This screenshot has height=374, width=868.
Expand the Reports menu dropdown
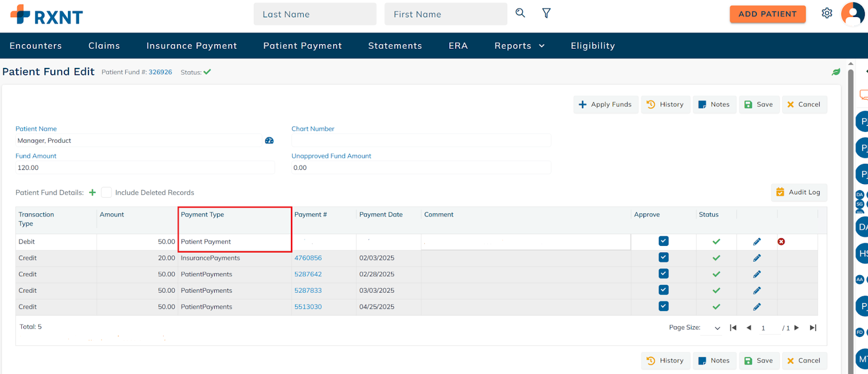coord(519,46)
